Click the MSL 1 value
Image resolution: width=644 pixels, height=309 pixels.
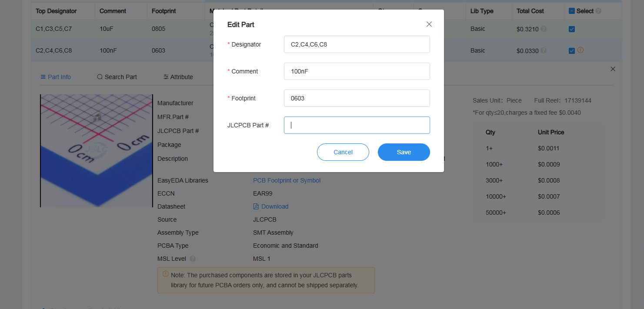(x=262, y=259)
